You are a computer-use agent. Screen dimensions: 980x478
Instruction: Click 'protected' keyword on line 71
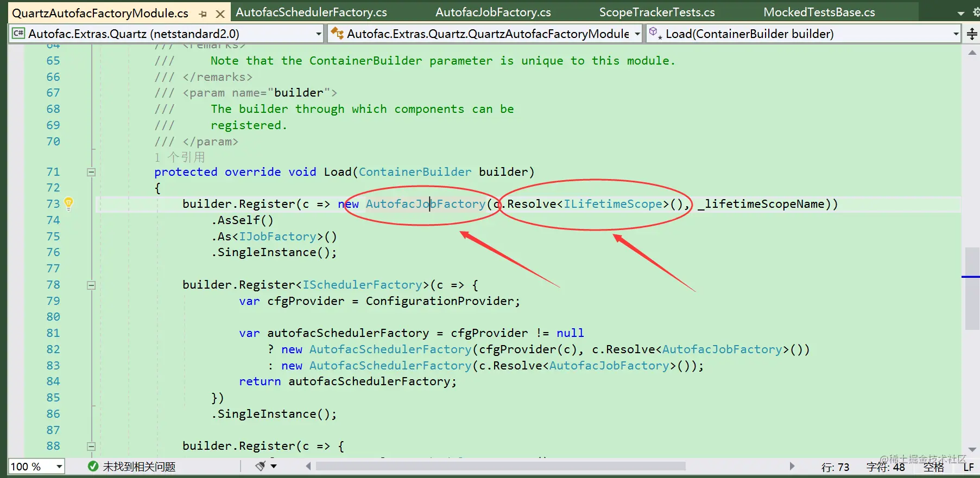(186, 172)
